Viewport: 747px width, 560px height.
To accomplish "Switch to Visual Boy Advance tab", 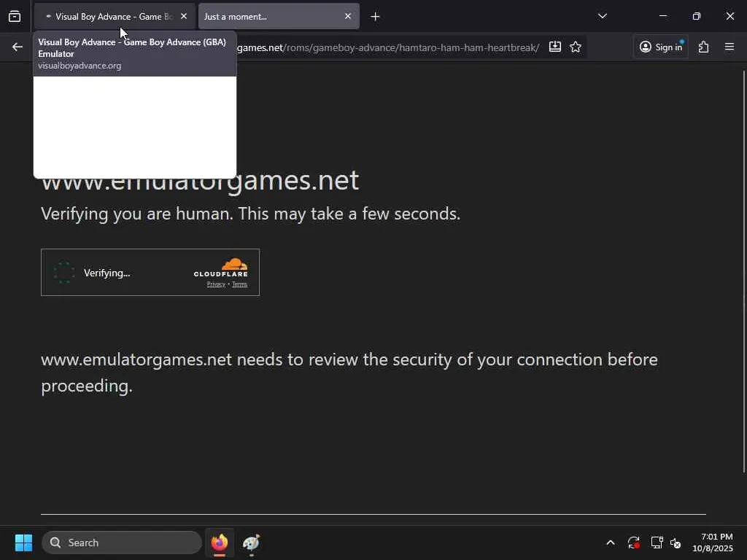I will click(x=115, y=17).
